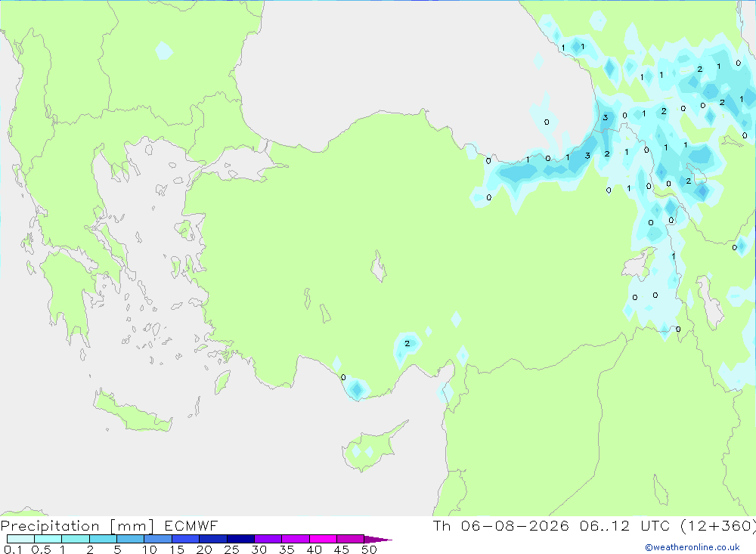Click the '20' legend scale label

(204, 549)
